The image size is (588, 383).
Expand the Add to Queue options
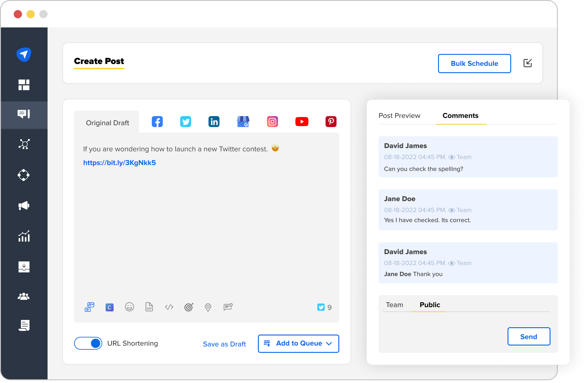pos(329,343)
